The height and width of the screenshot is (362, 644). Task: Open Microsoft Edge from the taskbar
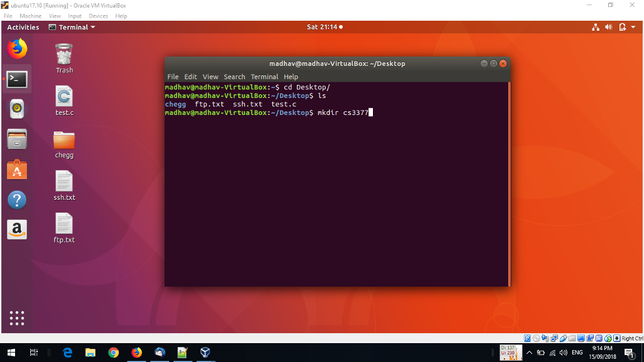67,353
